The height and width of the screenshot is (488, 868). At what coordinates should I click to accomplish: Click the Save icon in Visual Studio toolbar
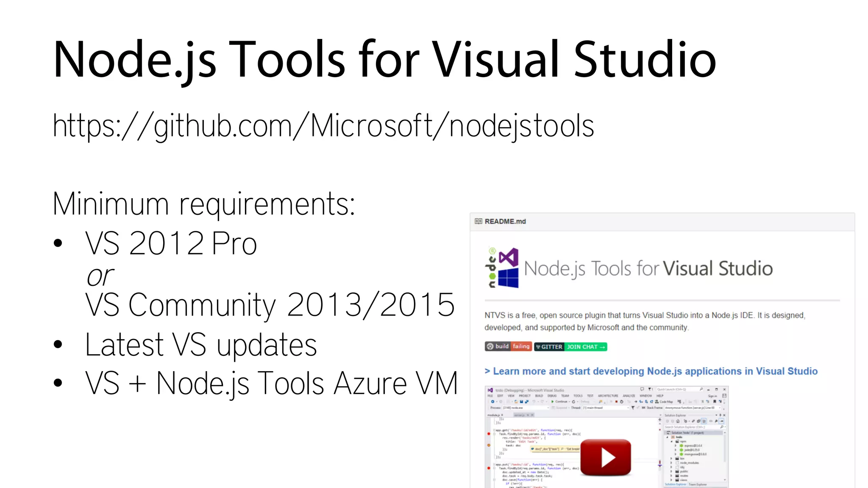[521, 402]
